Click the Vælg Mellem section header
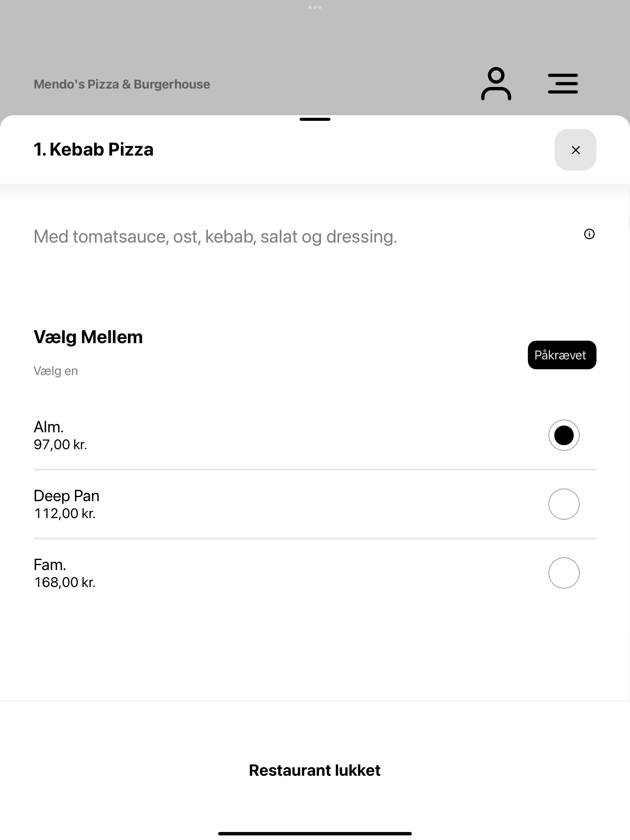Image resolution: width=630 pixels, height=840 pixels. (88, 337)
